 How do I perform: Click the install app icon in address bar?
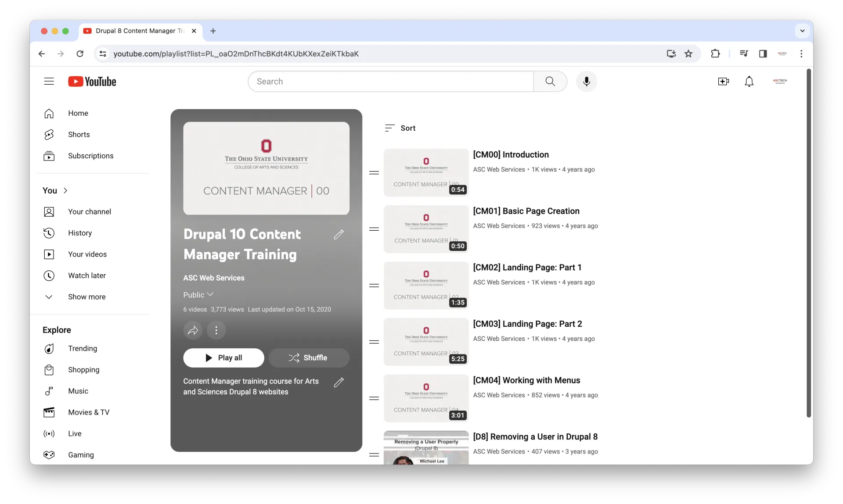[671, 54]
